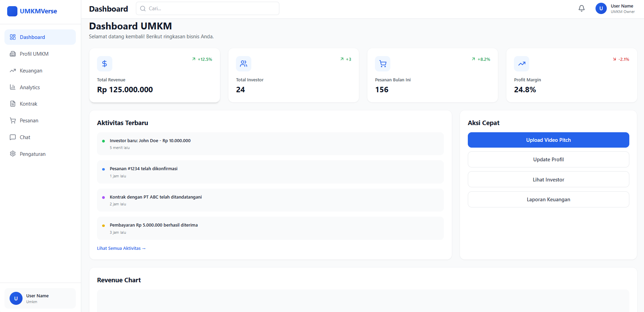
Task: Click the cart icon on Pesanan Bulan Ini card
Action: click(x=383, y=64)
